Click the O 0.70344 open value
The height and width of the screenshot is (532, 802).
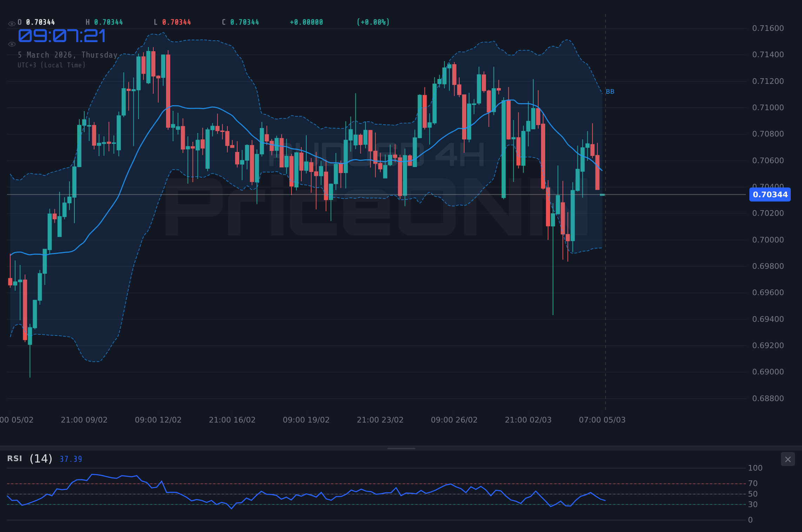tap(36, 21)
